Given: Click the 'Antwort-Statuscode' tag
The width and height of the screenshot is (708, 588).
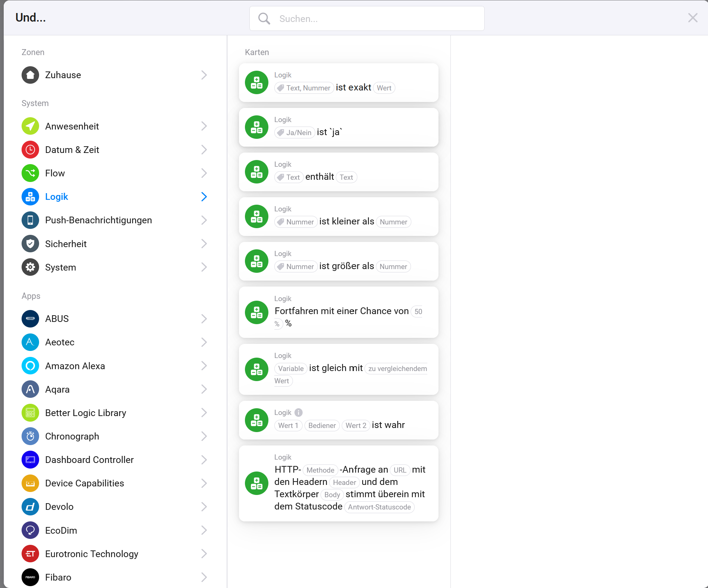Looking at the screenshot, I should coord(379,507).
